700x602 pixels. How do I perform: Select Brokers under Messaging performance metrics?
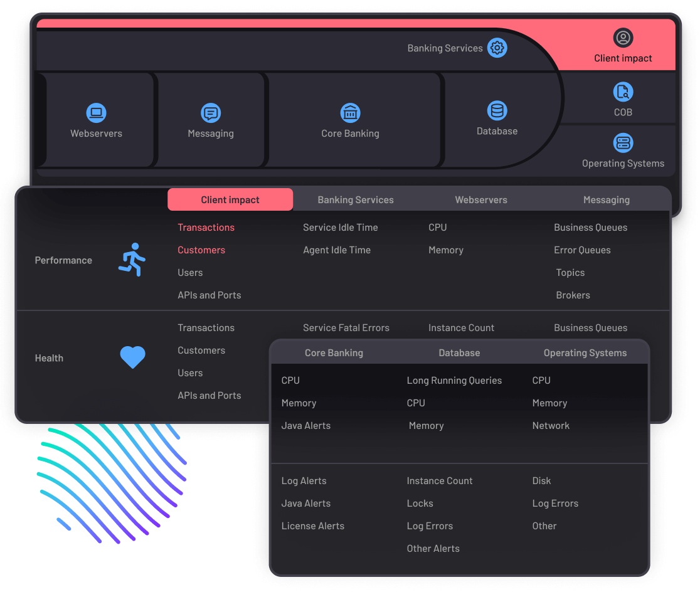573,295
